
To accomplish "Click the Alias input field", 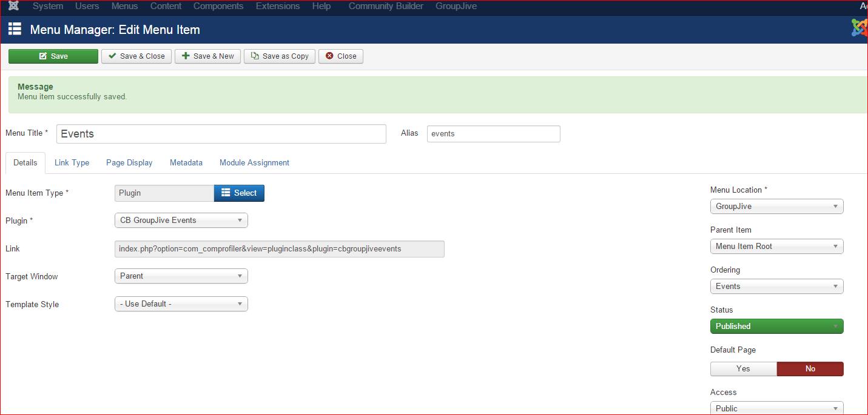I will pos(494,134).
